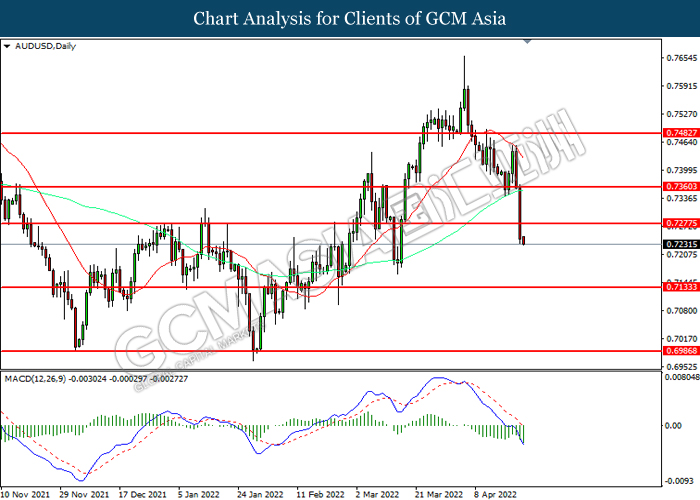Click the 10 Nov 2021 date label
700x500 pixels.
25,495
